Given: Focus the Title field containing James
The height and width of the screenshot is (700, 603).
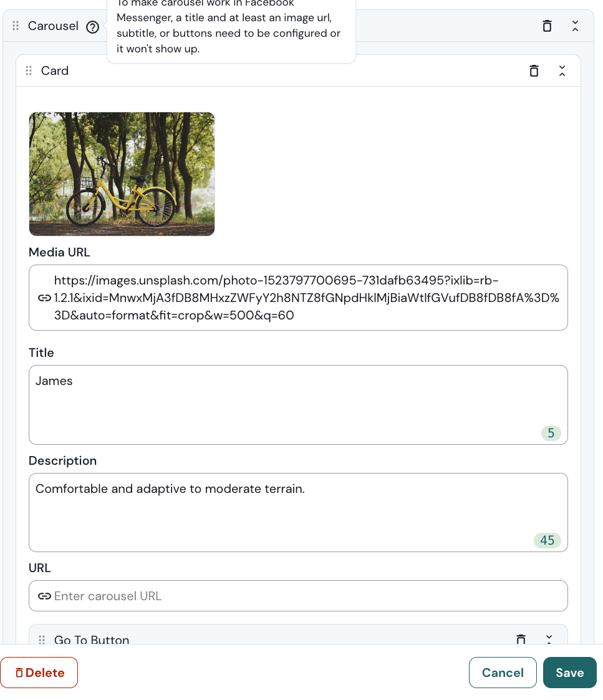Looking at the screenshot, I should (x=298, y=404).
